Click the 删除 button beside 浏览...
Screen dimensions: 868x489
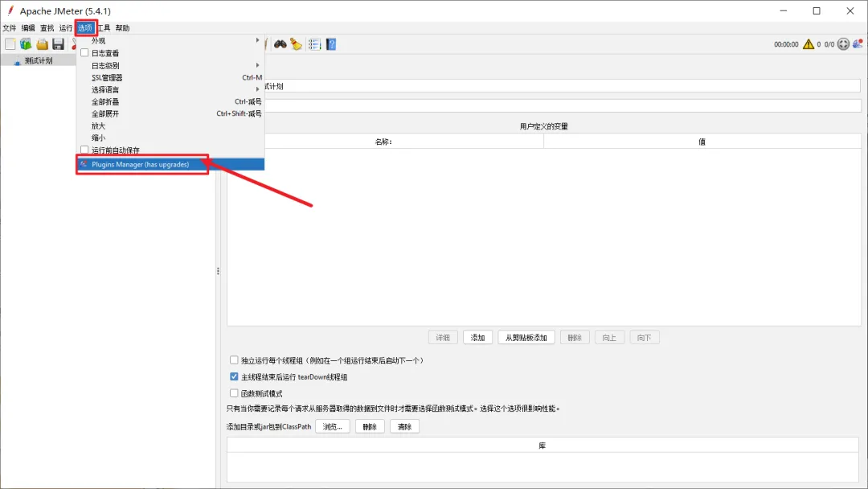point(370,426)
